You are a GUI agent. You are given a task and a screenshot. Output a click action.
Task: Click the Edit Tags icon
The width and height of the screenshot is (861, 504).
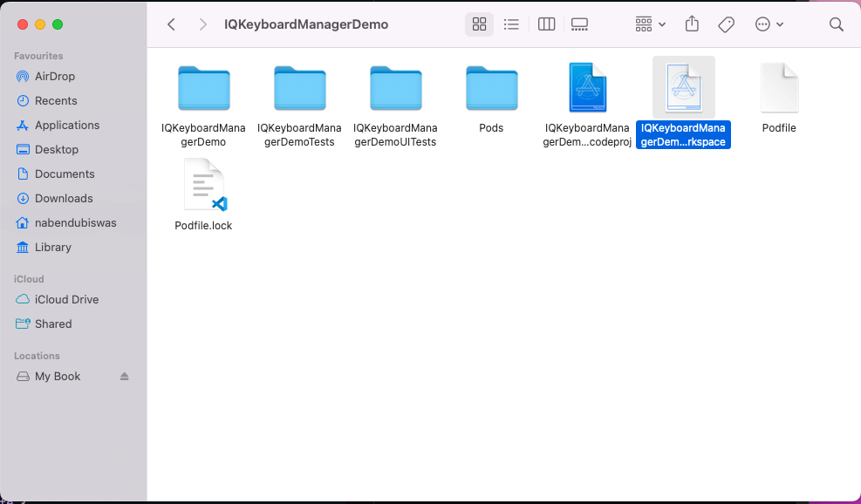pos(726,24)
